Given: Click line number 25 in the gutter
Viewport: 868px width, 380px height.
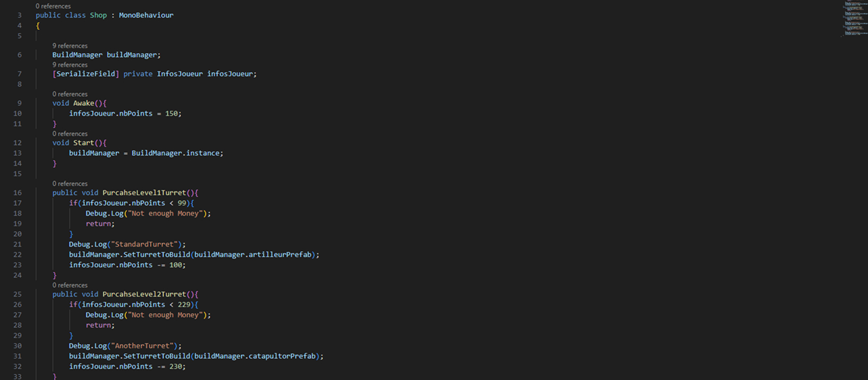Looking at the screenshot, I should (x=17, y=294).
